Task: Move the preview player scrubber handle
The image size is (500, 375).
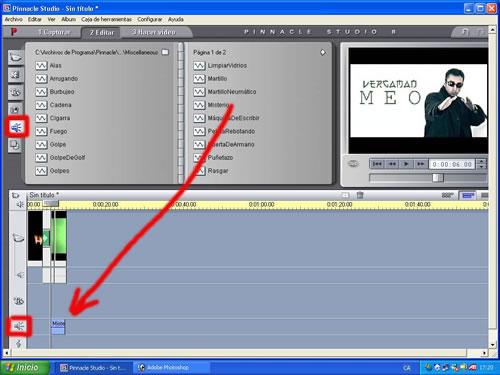Action: [x=438, y=178]
